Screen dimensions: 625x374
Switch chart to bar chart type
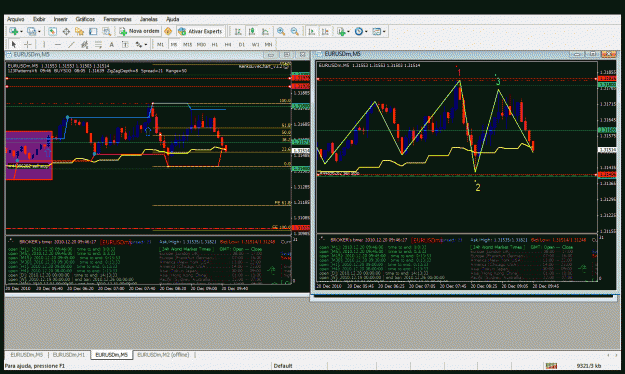[238, 31]
